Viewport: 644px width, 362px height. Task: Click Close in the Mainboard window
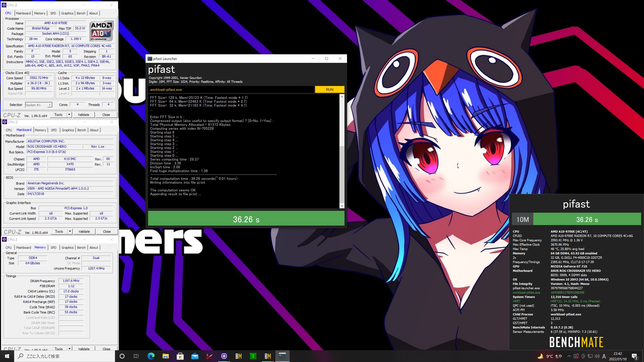click(x=107, y=232)
